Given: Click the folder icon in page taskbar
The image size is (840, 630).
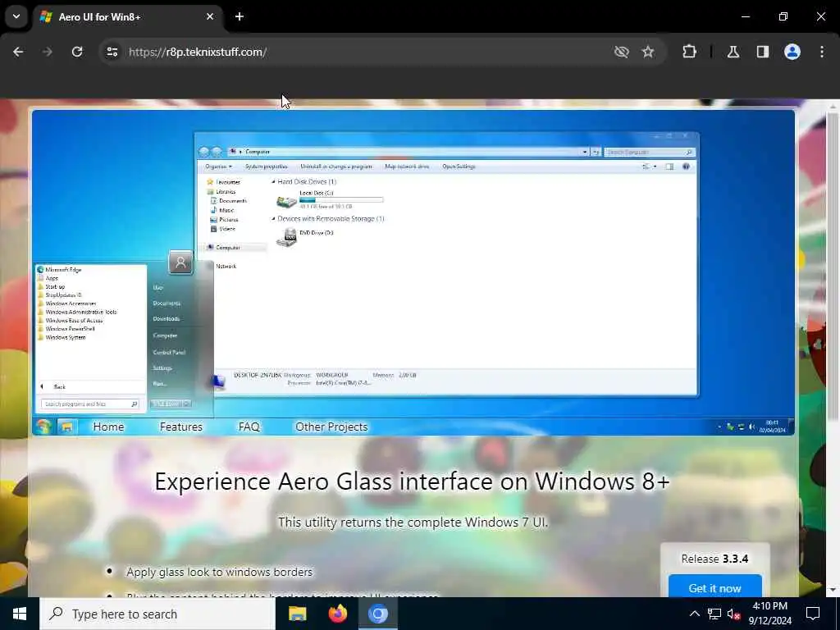Looking at the screenshot, I should [x=67, y=427].
